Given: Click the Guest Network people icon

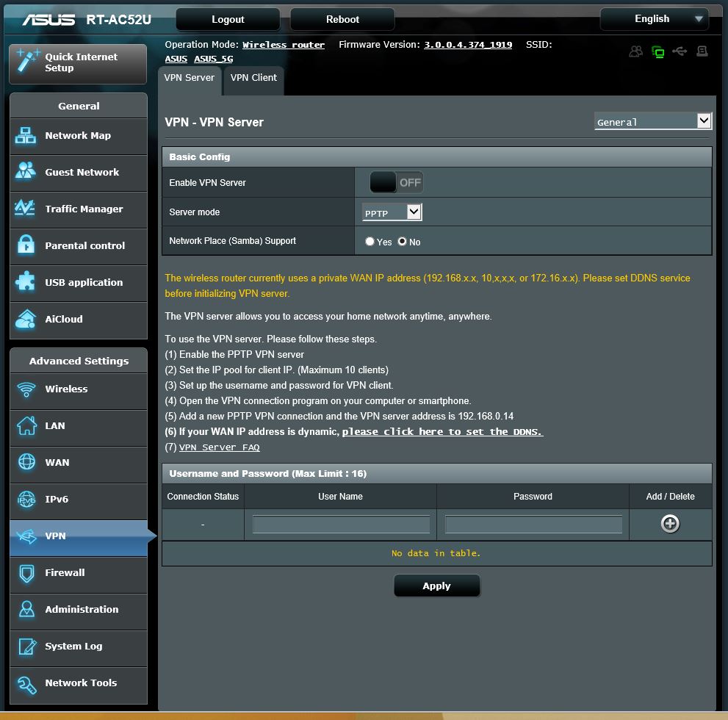Looking at the screenshot, I should (26, 171).
